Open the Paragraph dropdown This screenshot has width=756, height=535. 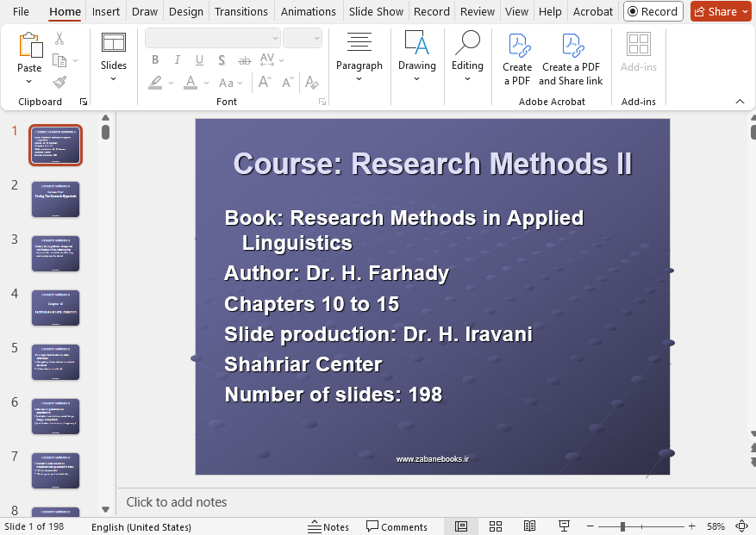point(359,59)
